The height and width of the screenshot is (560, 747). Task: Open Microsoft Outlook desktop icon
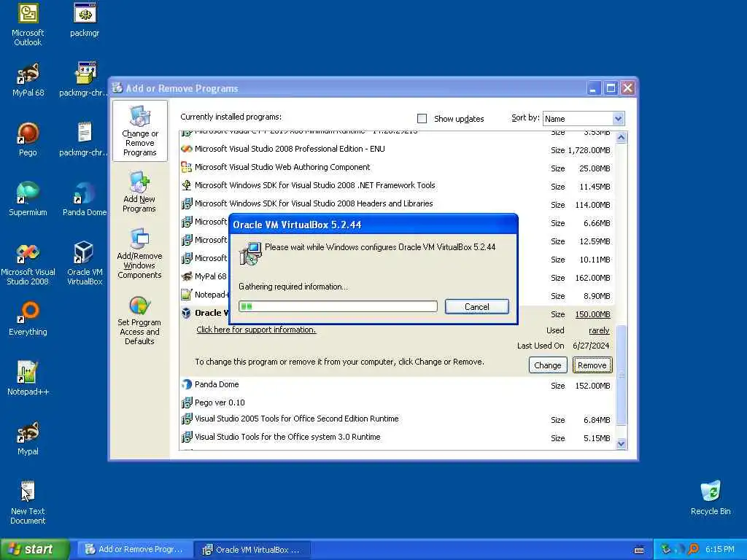(x=28, y=24)
